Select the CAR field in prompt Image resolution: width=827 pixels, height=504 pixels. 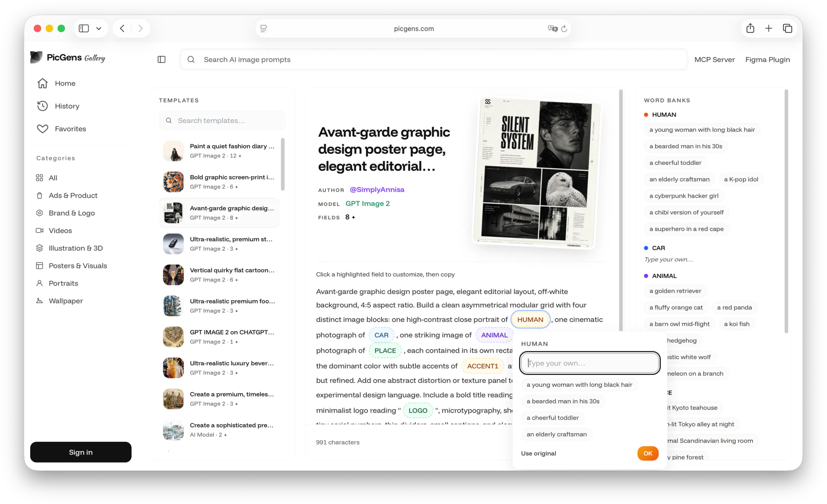(381, 335)
